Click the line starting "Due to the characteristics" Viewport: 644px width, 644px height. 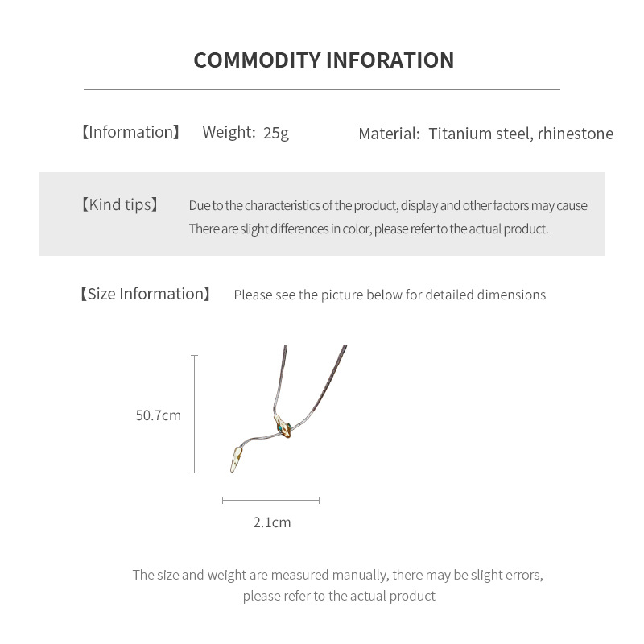tap(388, 205)
